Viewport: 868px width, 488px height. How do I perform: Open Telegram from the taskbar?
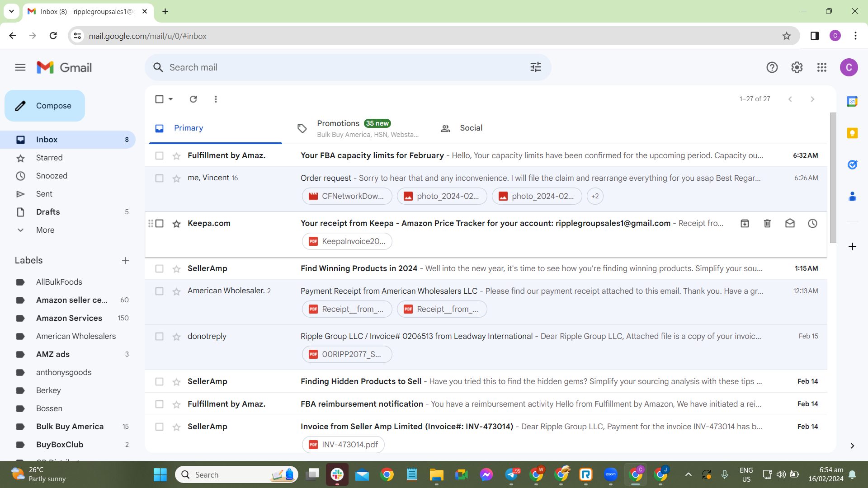coord(511,474)
